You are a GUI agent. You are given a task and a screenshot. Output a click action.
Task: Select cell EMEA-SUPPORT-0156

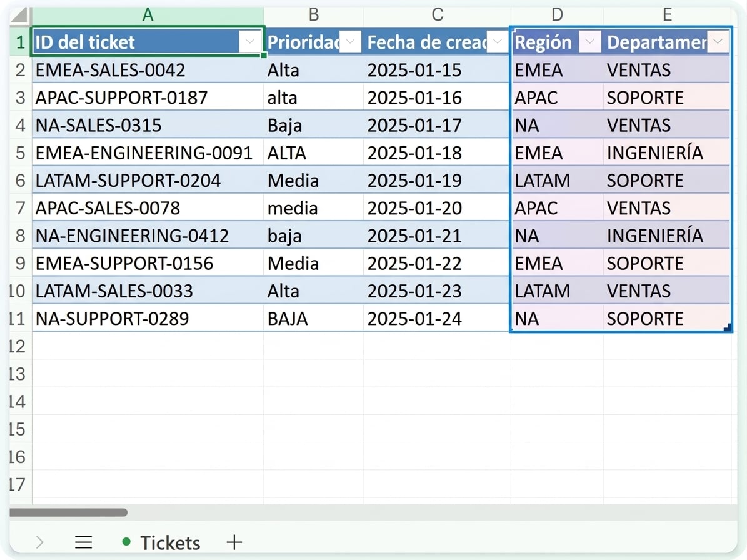(x=148, y=263)
